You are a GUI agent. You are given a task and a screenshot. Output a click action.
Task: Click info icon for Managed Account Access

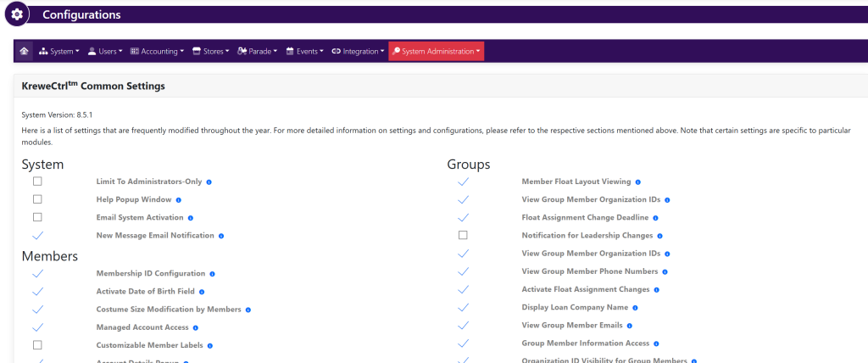coord(196,327)
